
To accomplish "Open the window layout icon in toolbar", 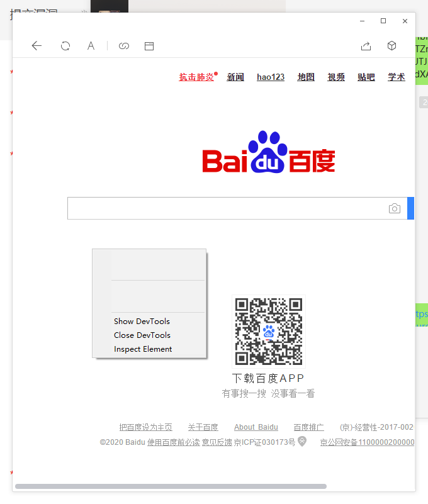I will 149,46.
